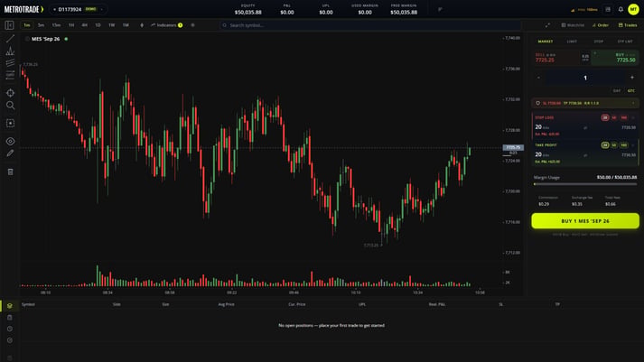Select the 1m timeframe
This screenshot has width=644, height=362.
coord(27,25)
